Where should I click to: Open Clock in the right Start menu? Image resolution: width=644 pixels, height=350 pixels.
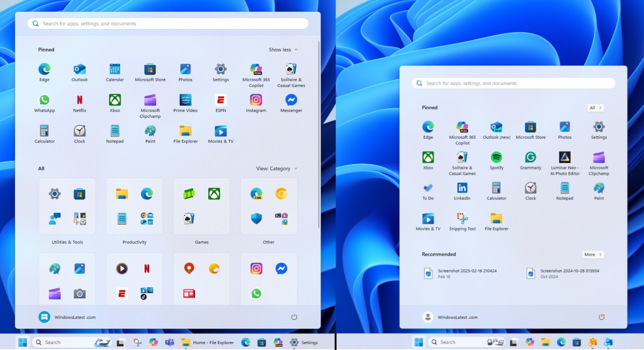[530, 191]
